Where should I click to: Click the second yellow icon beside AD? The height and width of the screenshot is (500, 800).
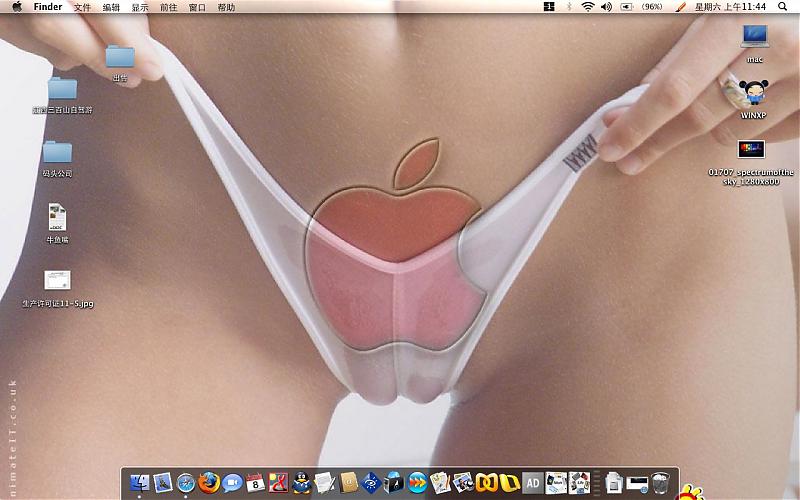point(510,483)
